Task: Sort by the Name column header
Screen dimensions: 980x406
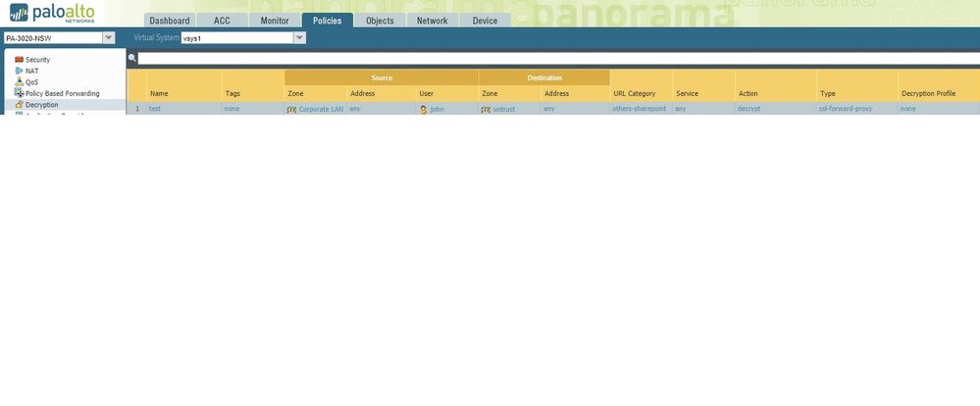Action: 159,94
